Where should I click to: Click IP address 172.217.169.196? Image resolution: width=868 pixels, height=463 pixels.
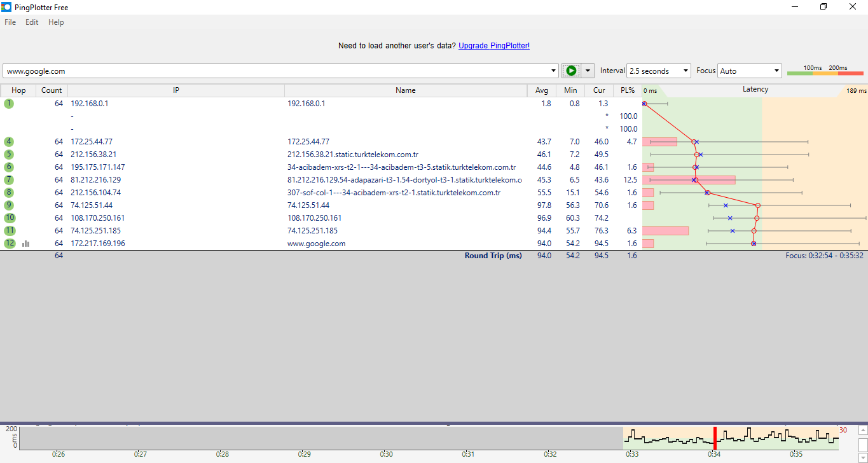tap(98, 243)
